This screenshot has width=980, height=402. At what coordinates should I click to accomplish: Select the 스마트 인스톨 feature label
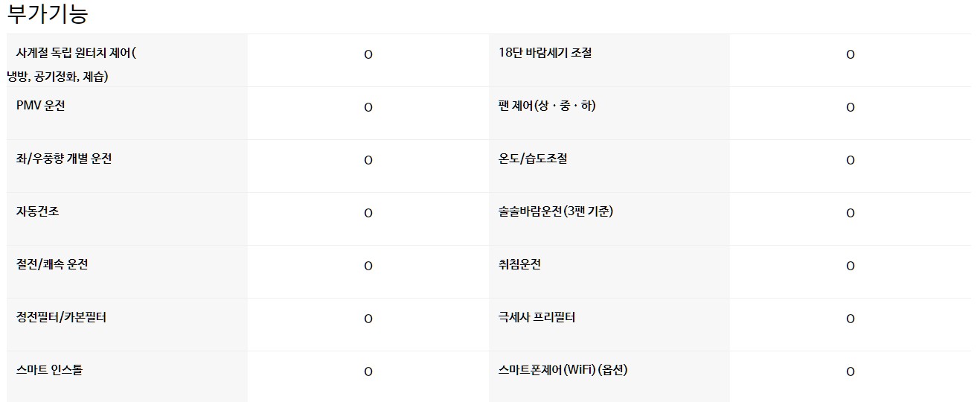(49, 370)
